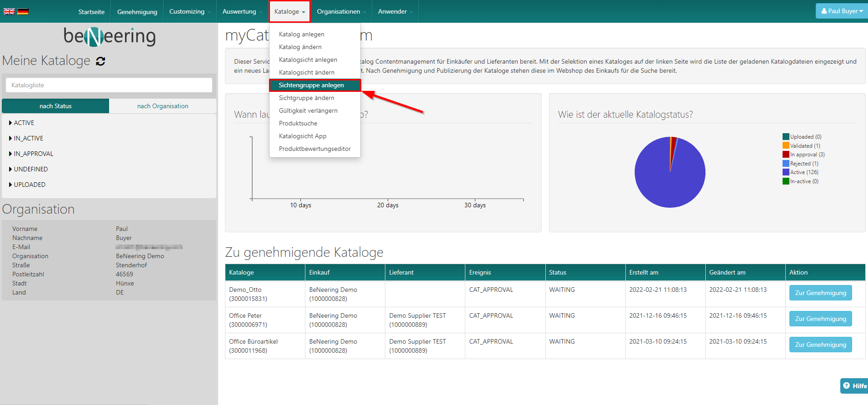The width and height of the screenshot is (868, 405).
Task: Open Produktsuche from the Kataloge menu
Action: point(298,123)
